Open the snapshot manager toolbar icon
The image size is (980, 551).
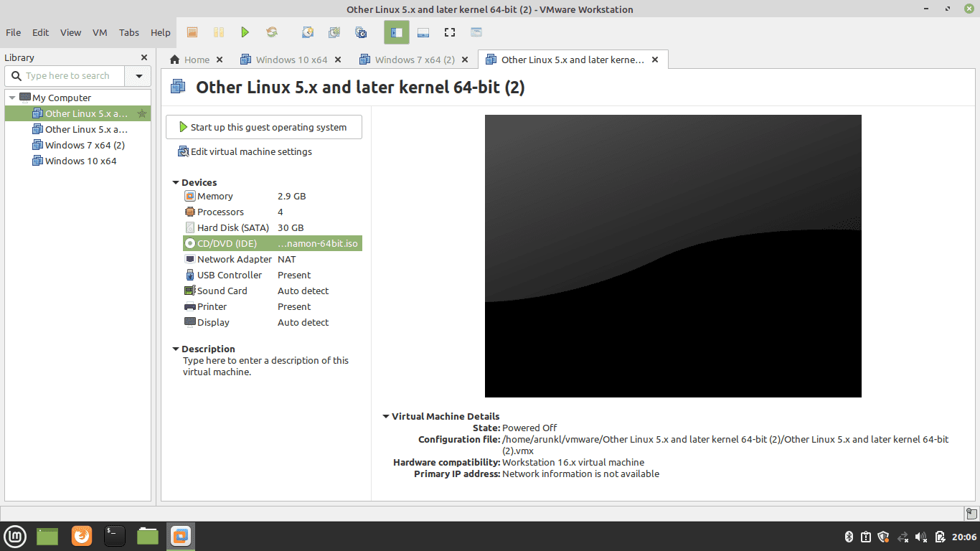[362, 32]
